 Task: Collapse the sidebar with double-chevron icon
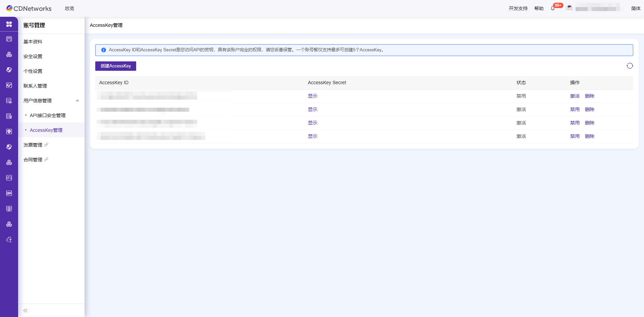click(25, 311)
